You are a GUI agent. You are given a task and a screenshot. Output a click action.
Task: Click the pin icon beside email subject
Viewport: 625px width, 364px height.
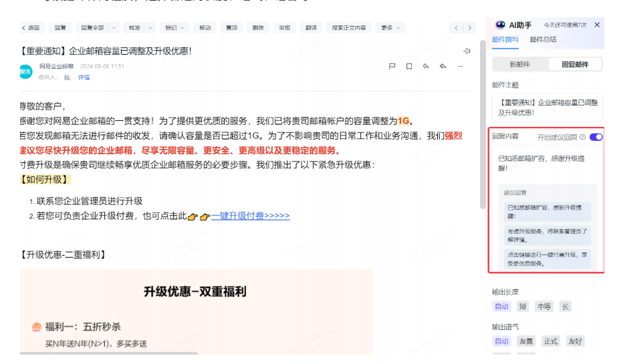[x=467, y=51]
